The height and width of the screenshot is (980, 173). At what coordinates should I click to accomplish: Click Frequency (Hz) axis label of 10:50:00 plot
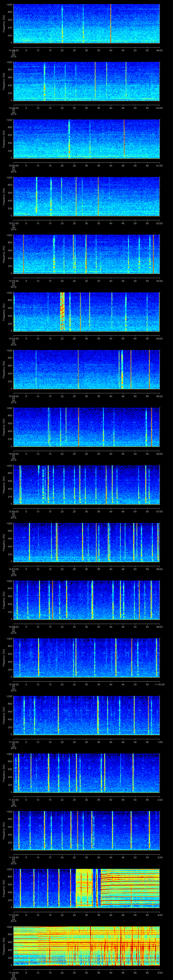[4, 139]
